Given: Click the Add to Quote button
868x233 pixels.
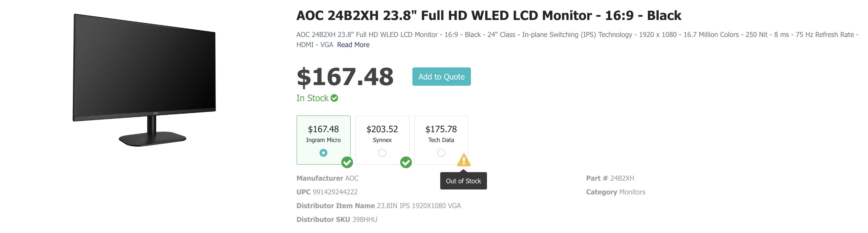Looking at the screenshot, I should click(442, 77).
